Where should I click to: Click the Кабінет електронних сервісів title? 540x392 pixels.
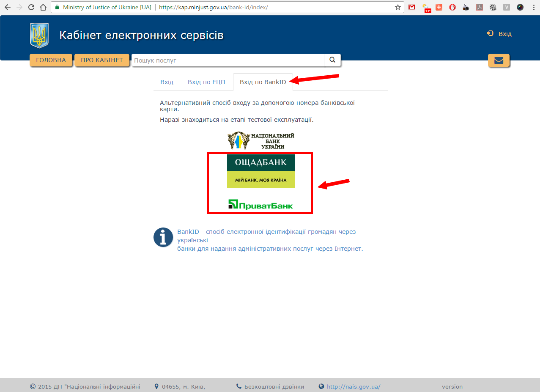[x=141, y=35]
